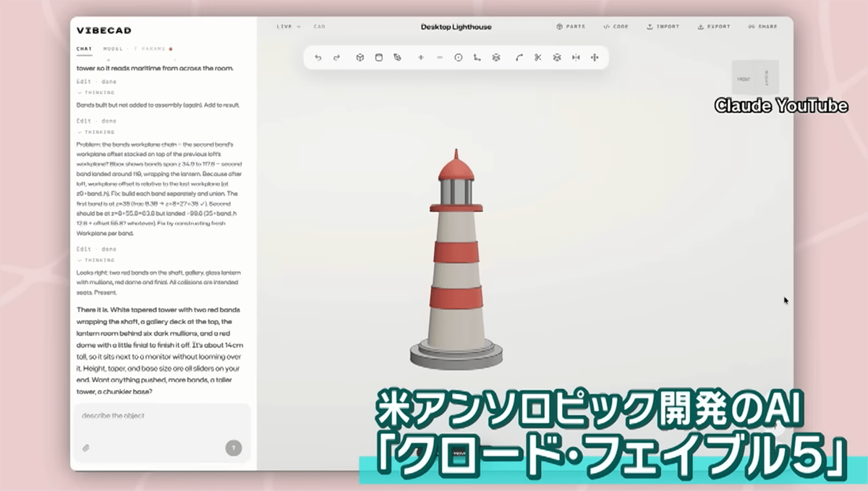Click the 'Desktop Lighthouse' project title
This screenshot has height=491, width=868.
point(456,27)
